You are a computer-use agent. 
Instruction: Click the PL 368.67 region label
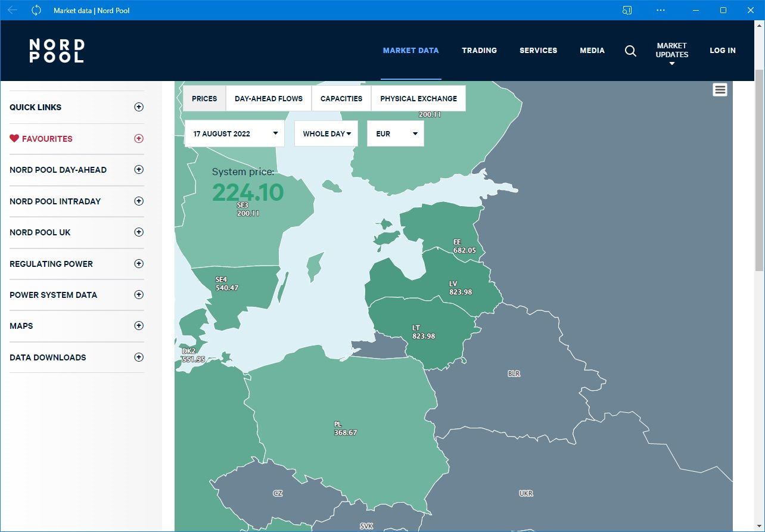[x=346, y=428]
